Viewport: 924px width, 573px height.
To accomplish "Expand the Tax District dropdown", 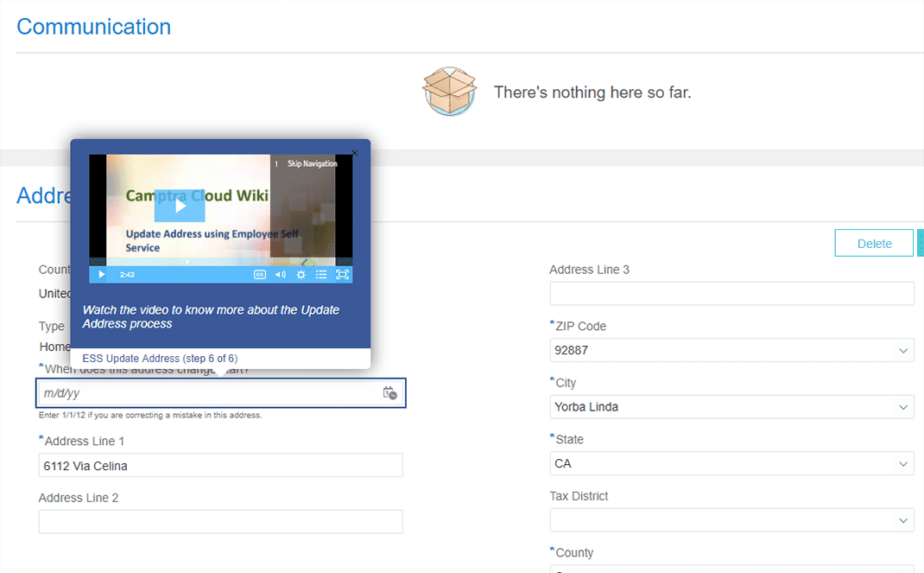I will 903,520.
